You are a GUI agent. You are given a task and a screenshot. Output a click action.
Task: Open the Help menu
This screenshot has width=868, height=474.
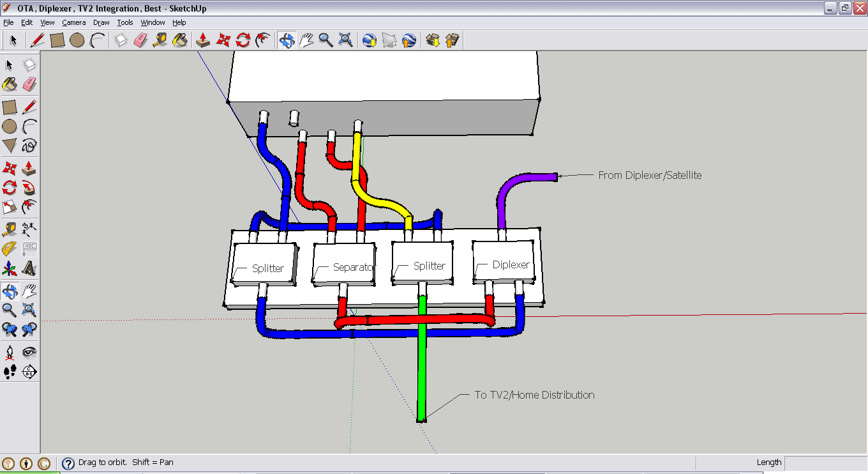click(179, 22)
